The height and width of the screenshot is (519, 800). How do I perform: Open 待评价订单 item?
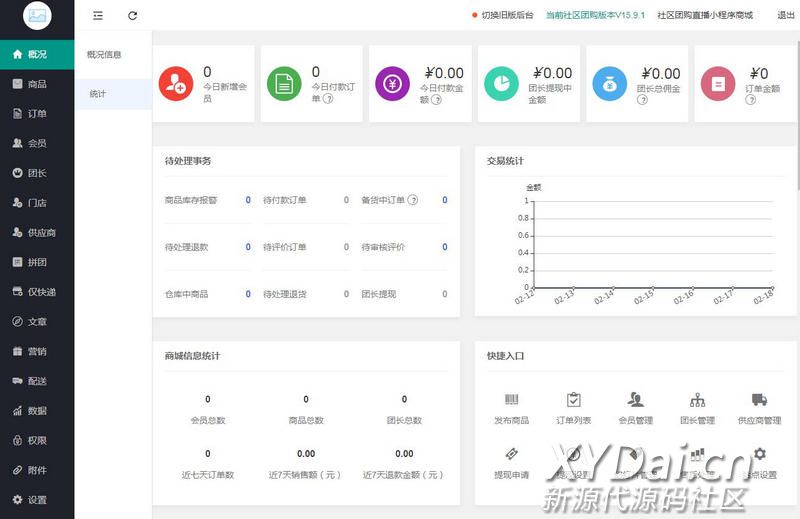click(306, 247)
